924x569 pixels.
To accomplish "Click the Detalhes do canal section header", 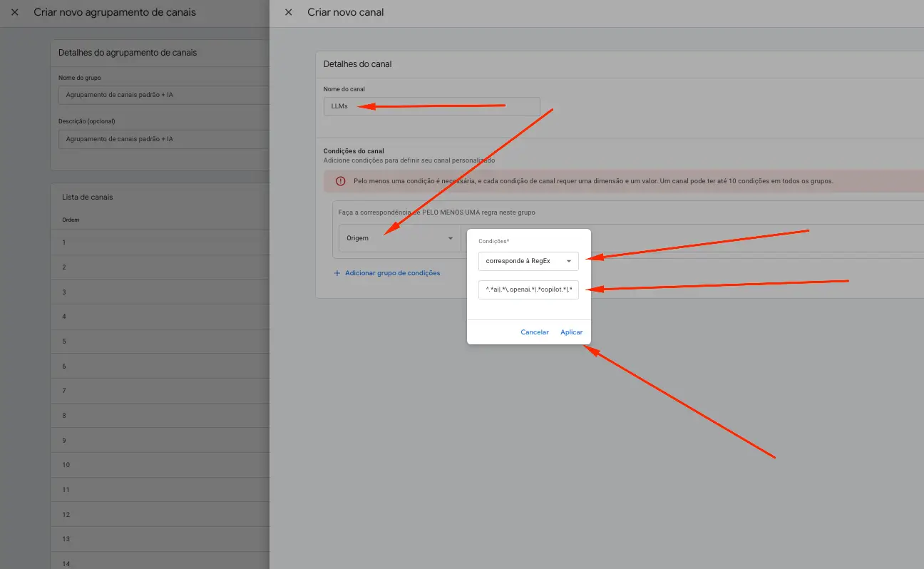I will pyautogui.click(x=357, y=64).
